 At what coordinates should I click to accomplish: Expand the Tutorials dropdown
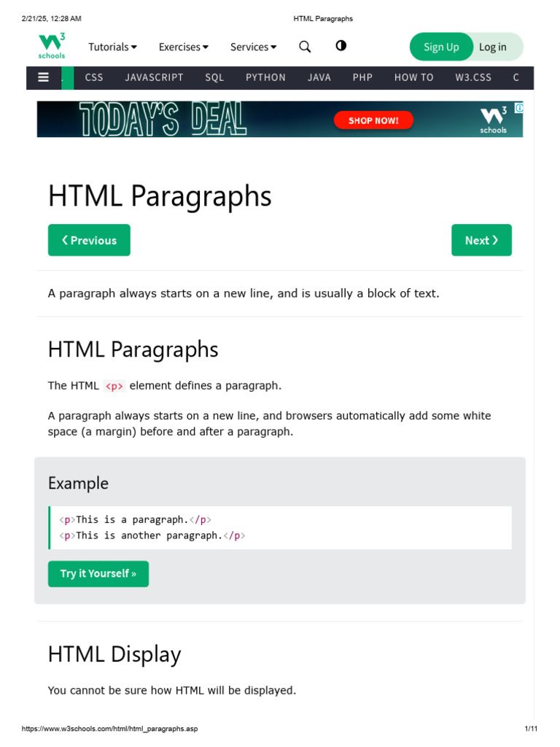112,47
